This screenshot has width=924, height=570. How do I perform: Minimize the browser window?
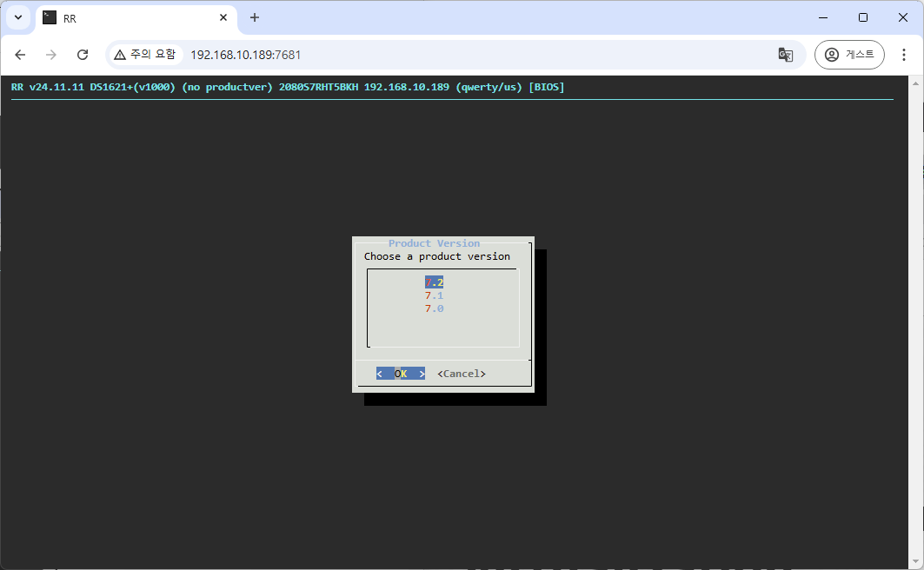point(823,17)
